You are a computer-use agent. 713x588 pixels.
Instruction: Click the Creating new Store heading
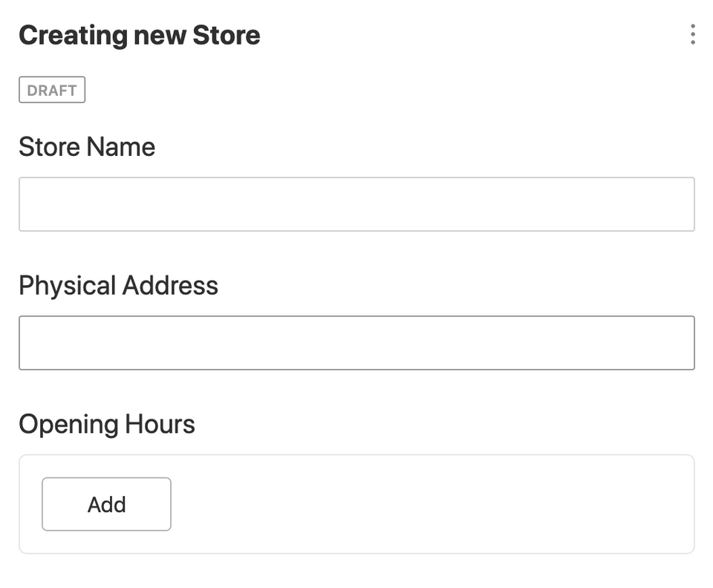coord(140,34)
